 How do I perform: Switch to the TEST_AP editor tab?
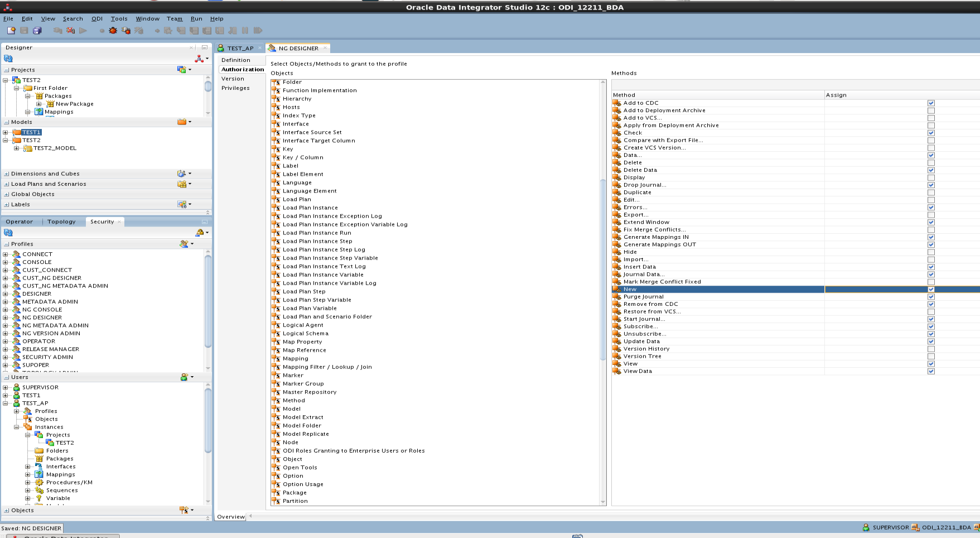click(240, 48)
